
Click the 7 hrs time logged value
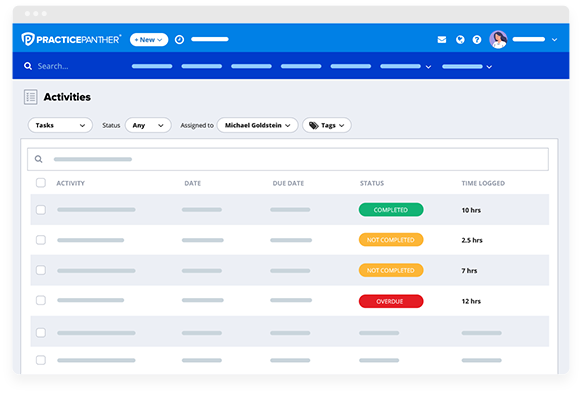coord(469,271)
